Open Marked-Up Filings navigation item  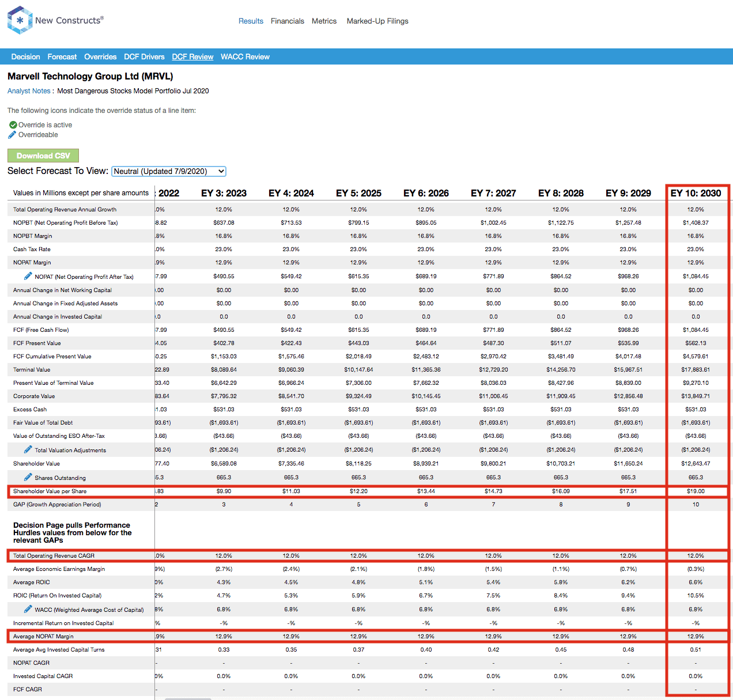tap(377, 21)
